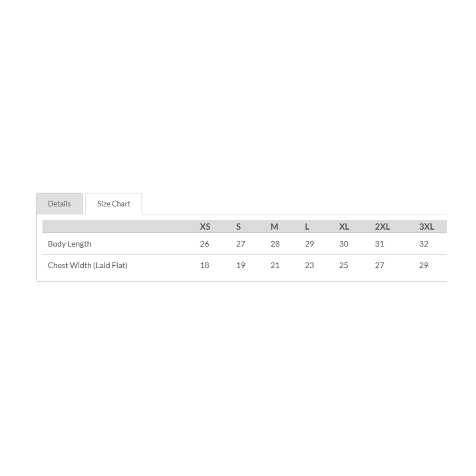The width and height of the screenshot is (476, 476).
Task: Click the XL column header
Action: tap(344, 227)
